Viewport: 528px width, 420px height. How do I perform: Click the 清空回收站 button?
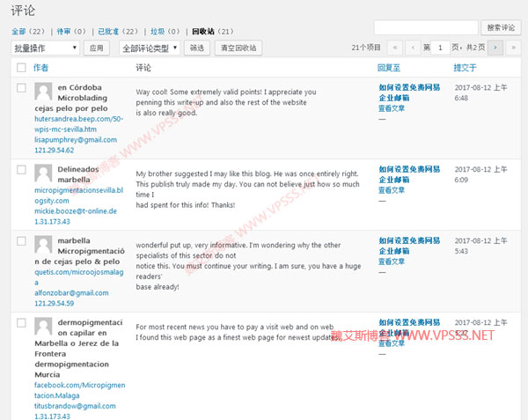[238, 48]
